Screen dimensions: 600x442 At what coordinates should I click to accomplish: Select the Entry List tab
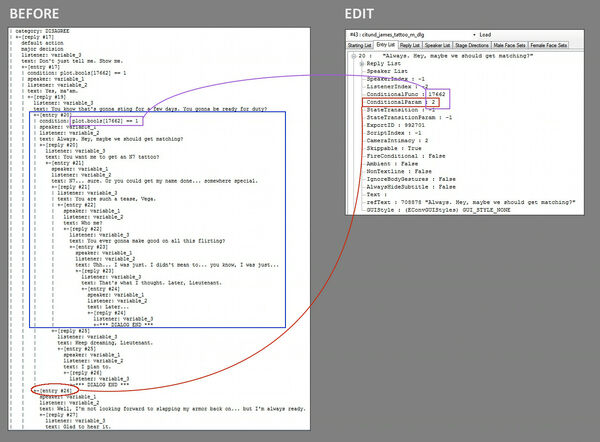385,45
